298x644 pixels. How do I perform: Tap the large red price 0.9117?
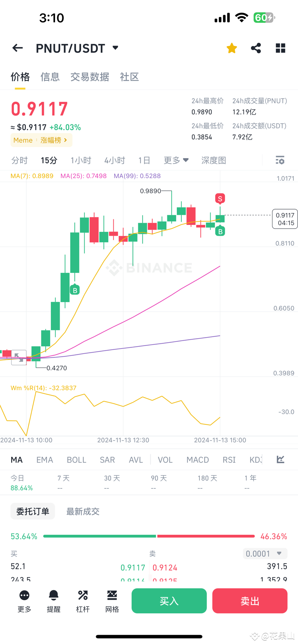click(x=39, y=109)
